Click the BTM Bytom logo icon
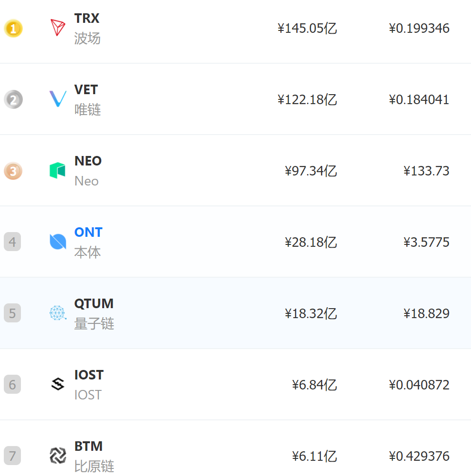 [x=58, y=456]
